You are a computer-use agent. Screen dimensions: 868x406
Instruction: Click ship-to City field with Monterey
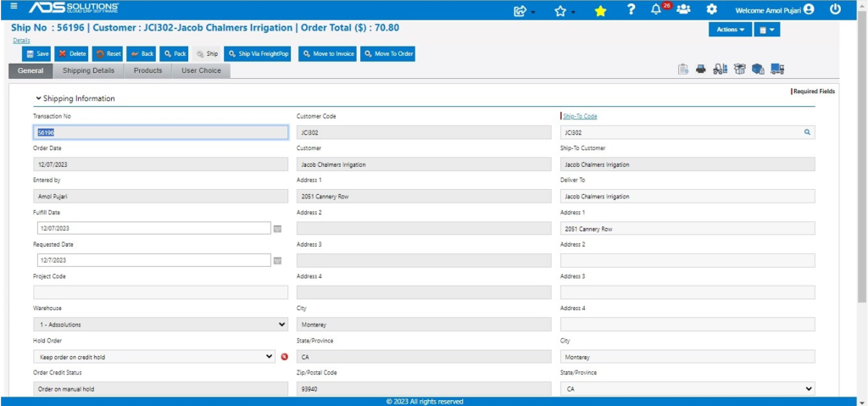coord(687,357)
